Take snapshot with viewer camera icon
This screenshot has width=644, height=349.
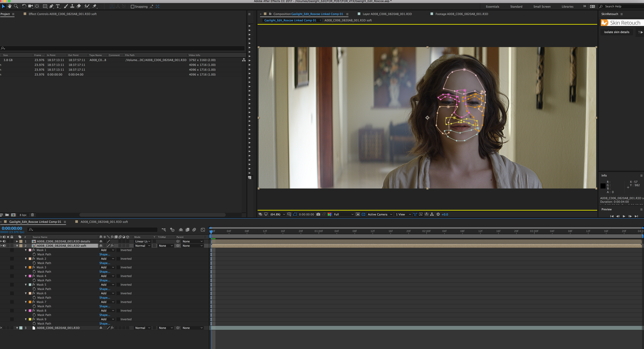[318, 214]
